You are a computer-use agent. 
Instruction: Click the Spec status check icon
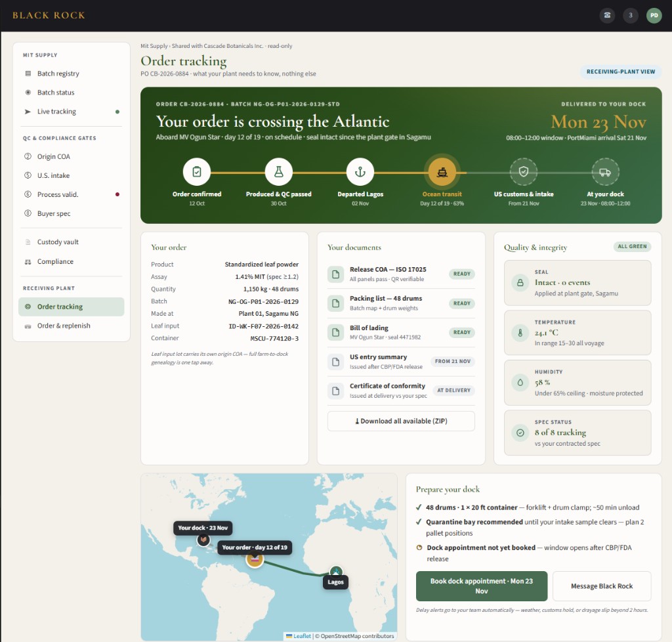tap(520, 433)
